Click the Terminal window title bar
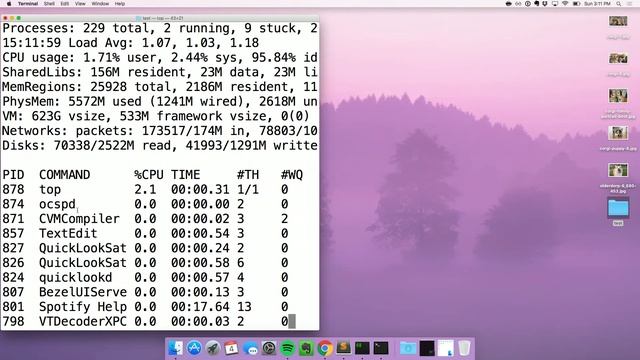 [160, 18]
